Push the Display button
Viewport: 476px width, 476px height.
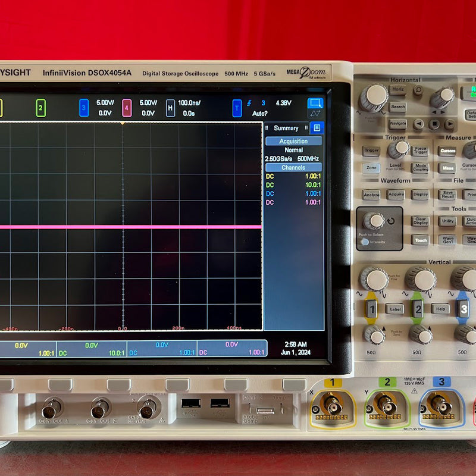click(x=421, y=195)
